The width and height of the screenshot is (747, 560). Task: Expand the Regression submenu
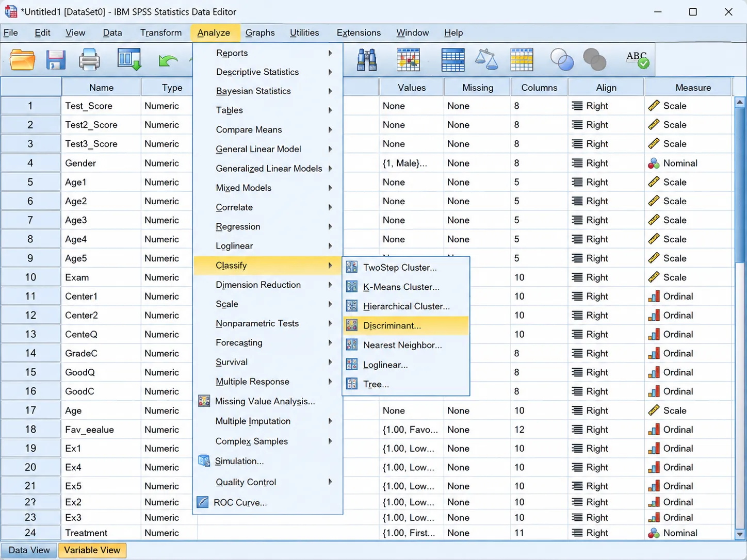(268, 227)
